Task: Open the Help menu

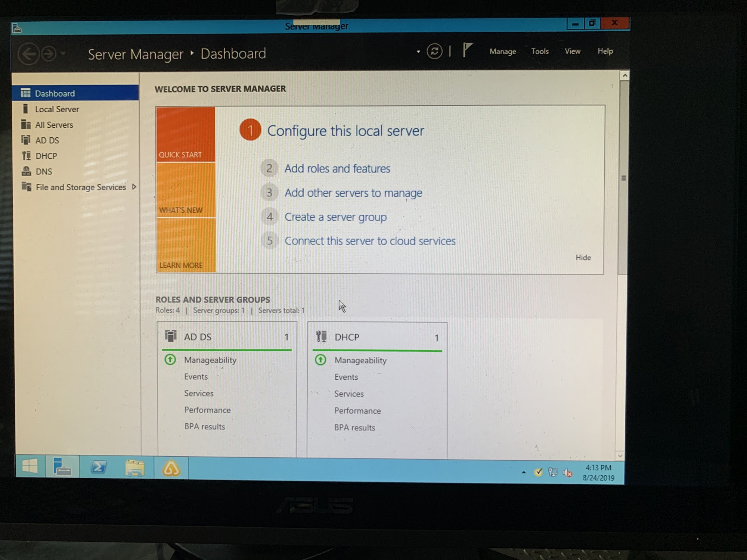Action: pos(605,51)
